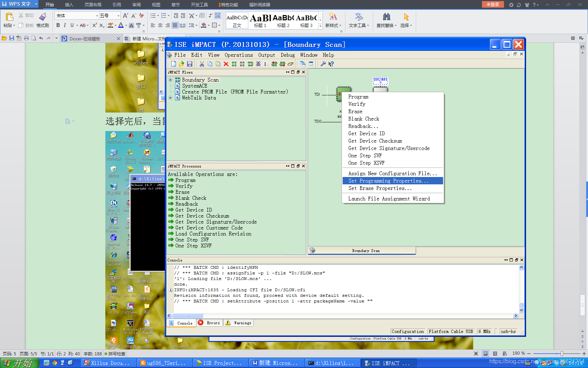The height and width of the screenshot is (368, 588).
Task: Expand the Boundary Scan tree node
Action: (x=170, y=80)
